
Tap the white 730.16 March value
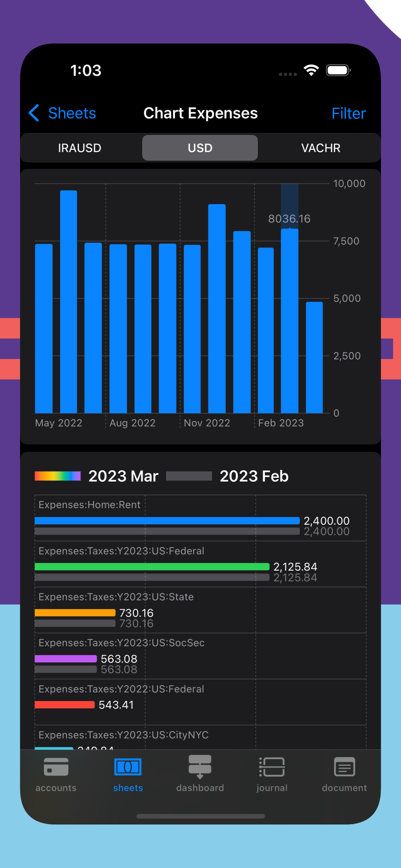136,613
